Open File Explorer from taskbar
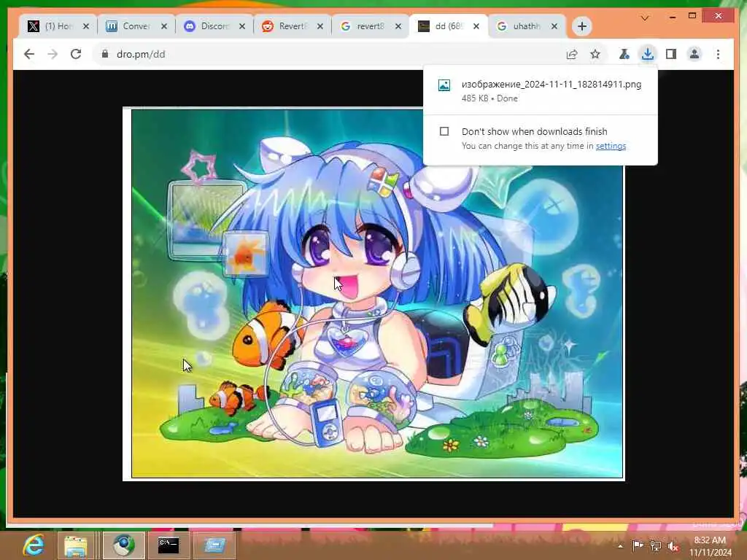This screenshot has width=747, height=560. tap(76, 545)
